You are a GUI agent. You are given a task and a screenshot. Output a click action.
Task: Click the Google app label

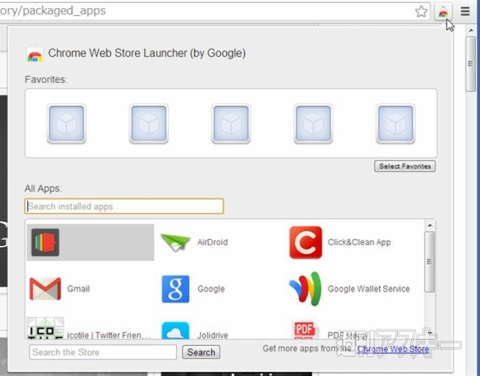(211, 289)
